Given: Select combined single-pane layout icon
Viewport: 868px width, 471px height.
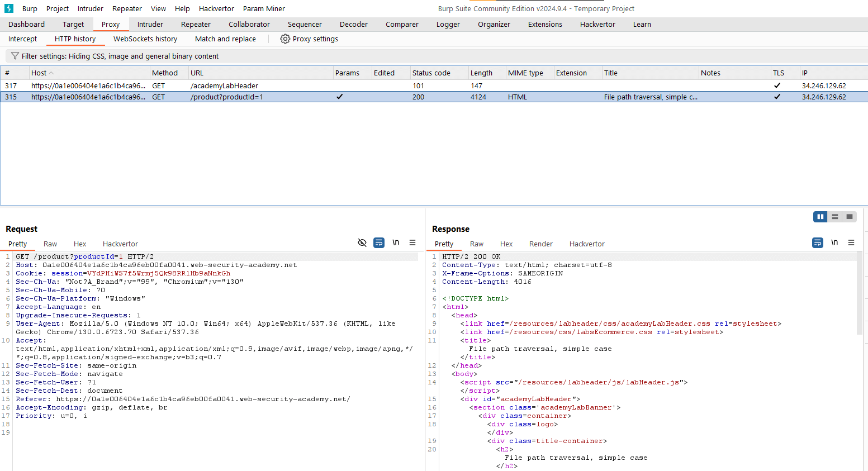Looking at the screenshot, I should [850, 217].
